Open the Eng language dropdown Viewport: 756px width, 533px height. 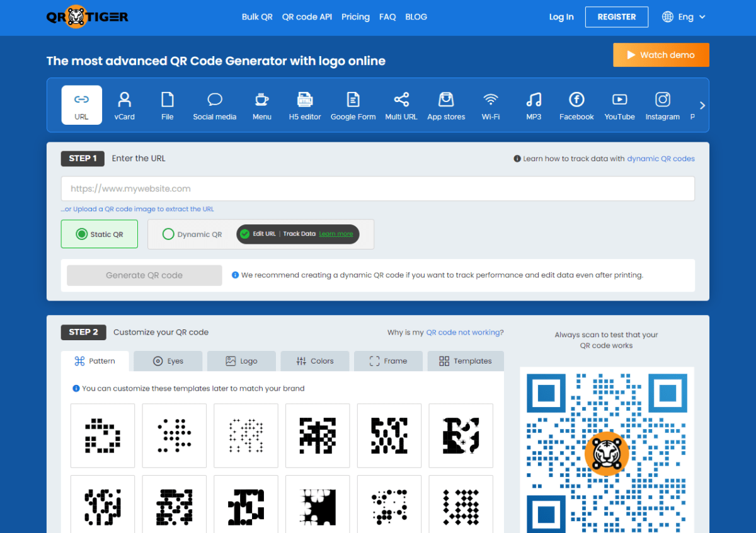[684, 17]
